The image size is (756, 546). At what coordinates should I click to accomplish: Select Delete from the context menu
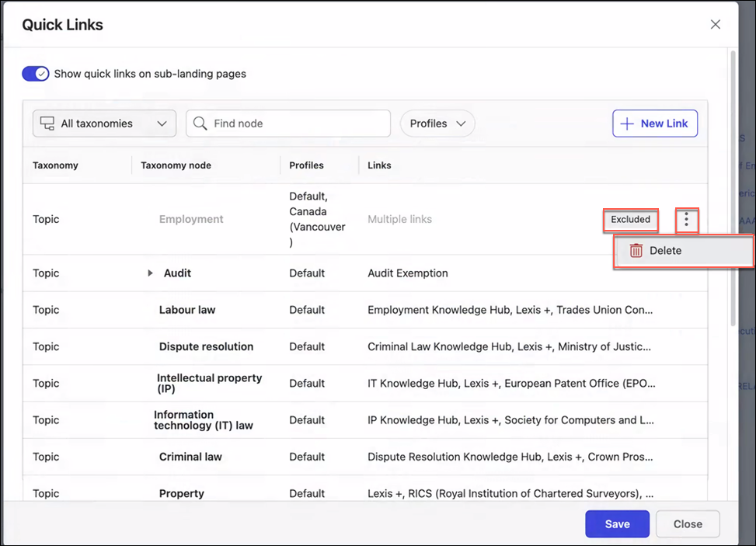[x=683, y=251]
